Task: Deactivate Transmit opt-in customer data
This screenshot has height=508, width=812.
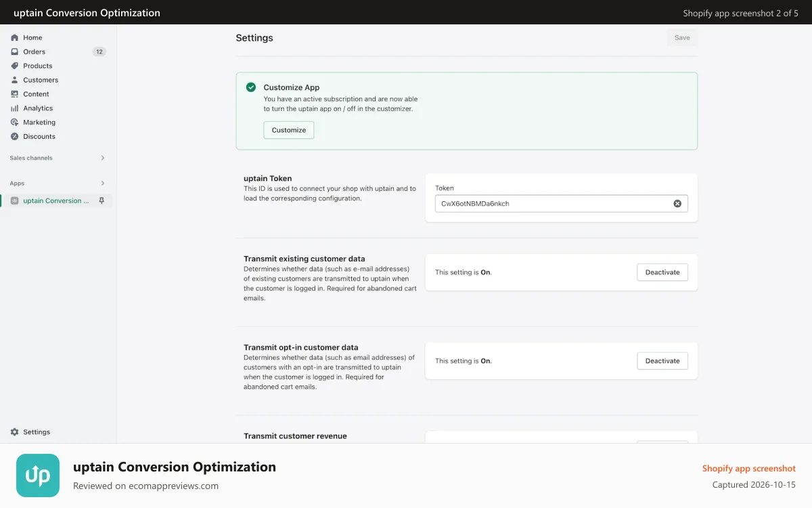Action: [x=662, y=361]
